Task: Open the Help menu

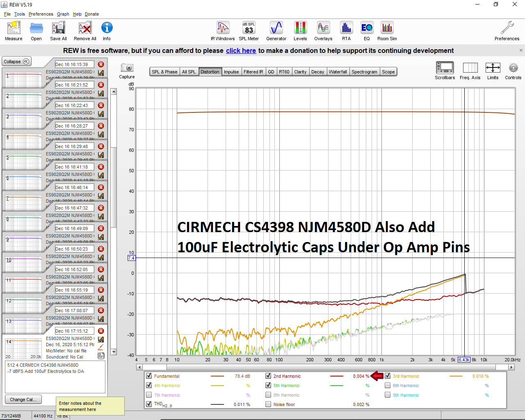Action: [x=77, y=14]
